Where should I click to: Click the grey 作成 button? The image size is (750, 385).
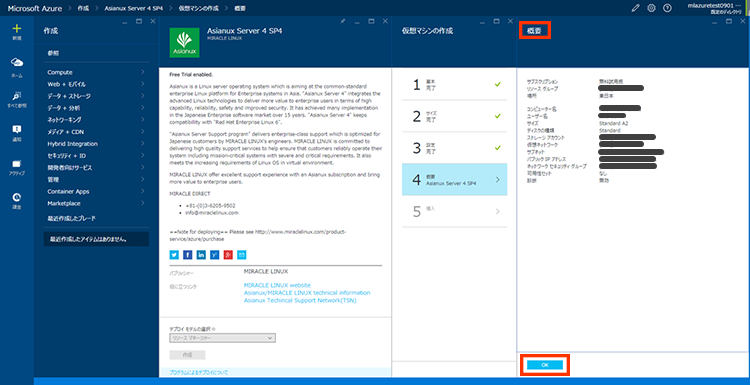tap(187, 355)
